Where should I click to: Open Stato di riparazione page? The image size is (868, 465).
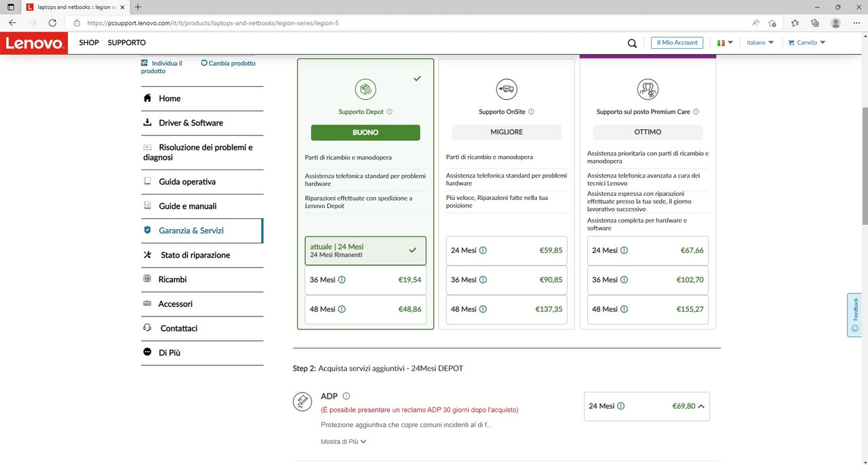coord(202,255)
